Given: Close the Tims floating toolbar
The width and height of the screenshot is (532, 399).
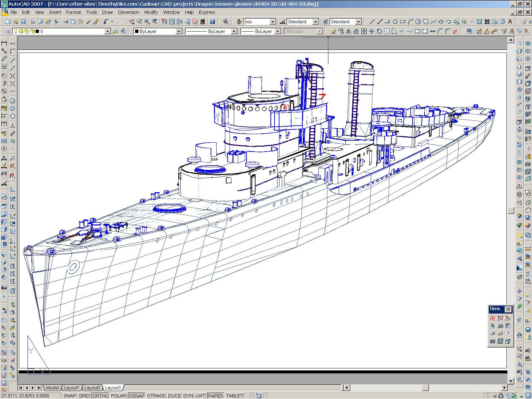Looking at the screenshot, I should (508, 309).
